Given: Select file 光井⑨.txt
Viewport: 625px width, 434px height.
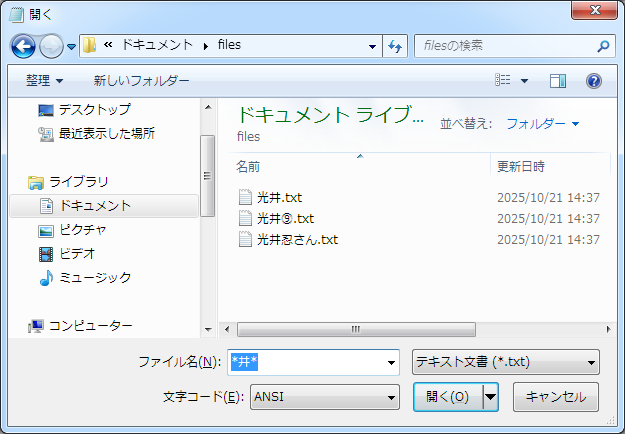Looking at the screenshot, I should pos(285,218).
